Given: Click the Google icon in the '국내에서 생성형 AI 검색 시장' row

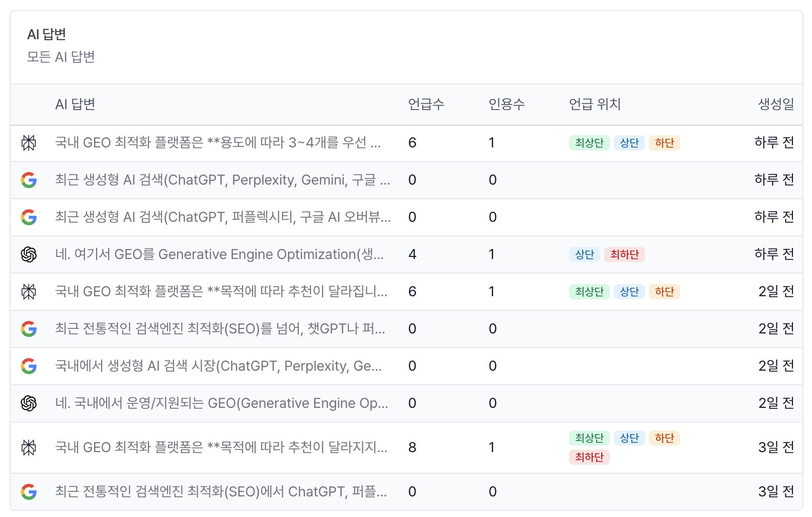Looking at the screenshot, I should tap(29, 366).
